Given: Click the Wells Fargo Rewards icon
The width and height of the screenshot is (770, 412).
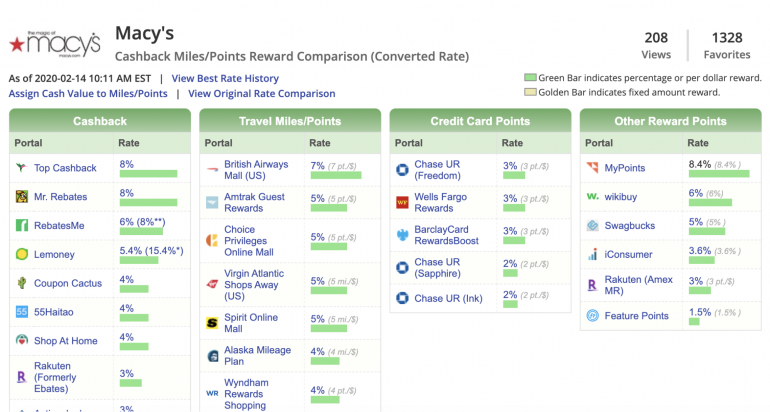Looking at the screenshot, I should point(402,203).
